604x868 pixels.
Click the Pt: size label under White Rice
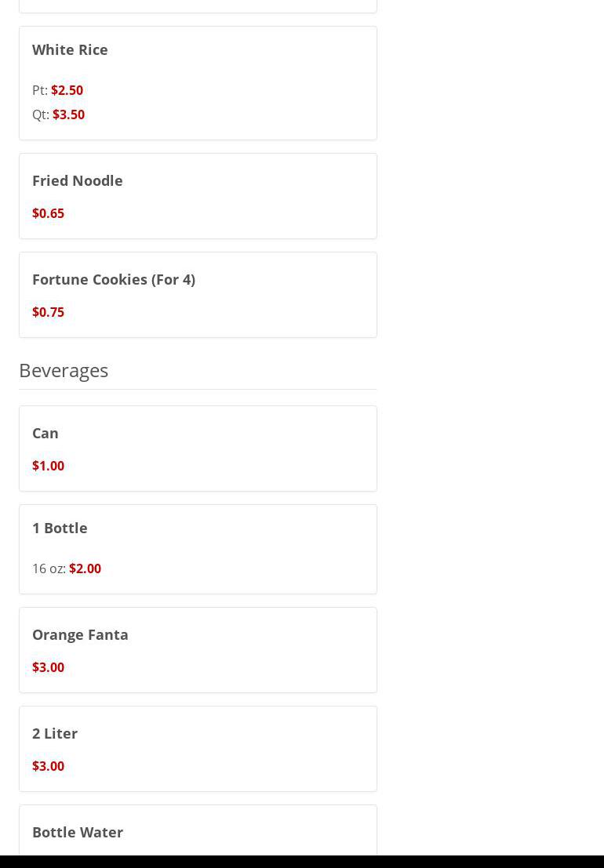coord(39,90)
